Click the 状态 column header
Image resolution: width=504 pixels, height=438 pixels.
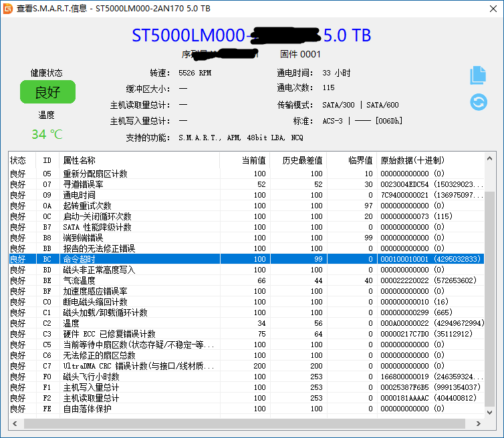point(22,160)
